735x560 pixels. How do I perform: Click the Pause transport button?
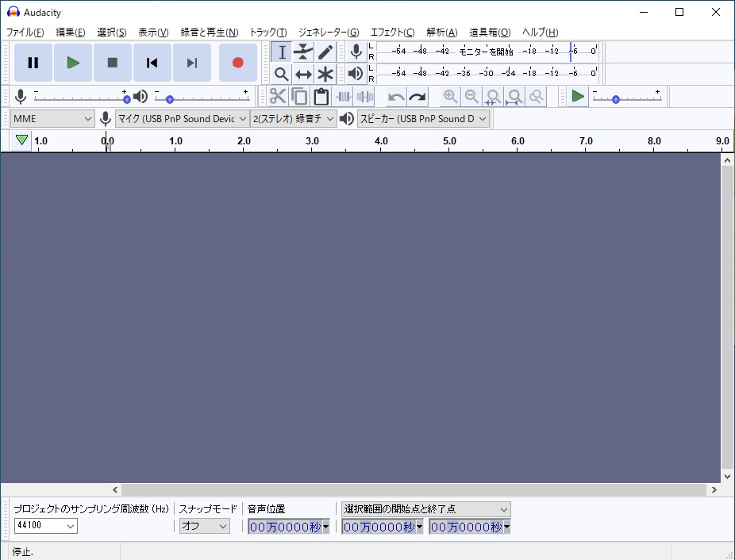click(33, 63)
